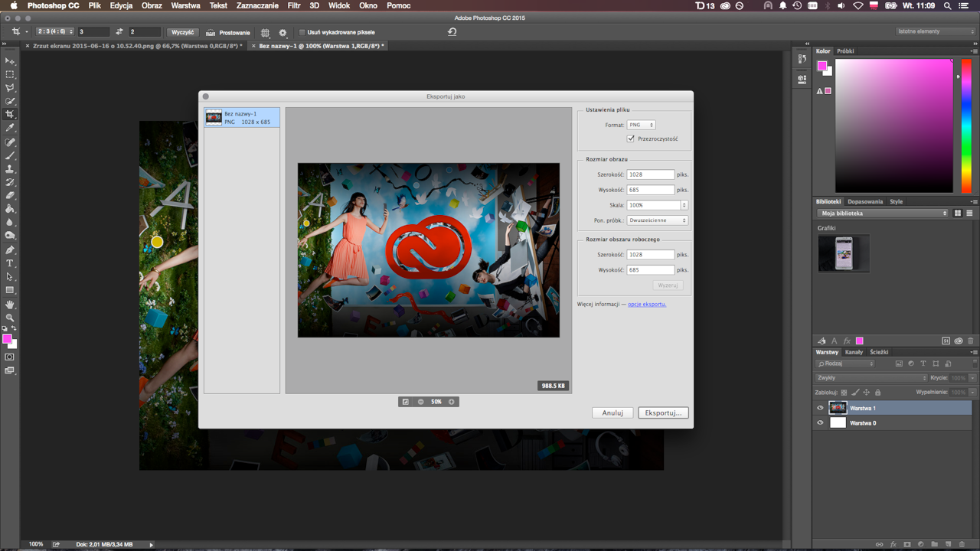Select the Lasso tool
The image size is (980, 551).
click(10, 88)
